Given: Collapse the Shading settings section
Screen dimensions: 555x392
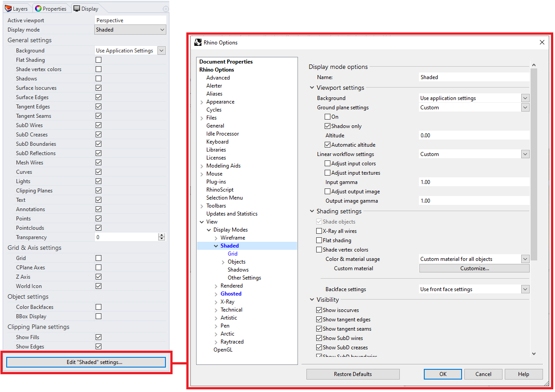Looking at the screenshot, I should [312, 212].
